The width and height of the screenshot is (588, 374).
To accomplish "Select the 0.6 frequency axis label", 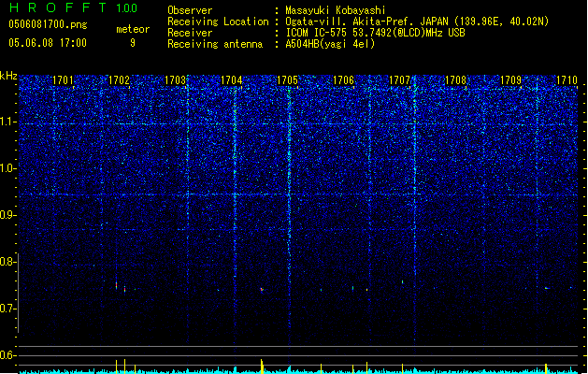I will pyautogui.click(x=7, y=355).
